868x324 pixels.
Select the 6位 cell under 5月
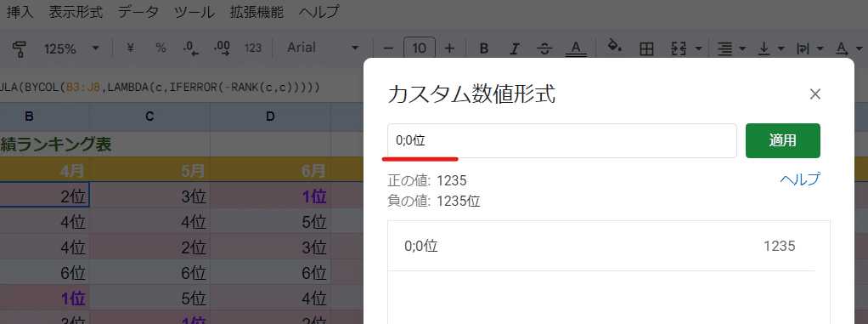coord(150,272)
